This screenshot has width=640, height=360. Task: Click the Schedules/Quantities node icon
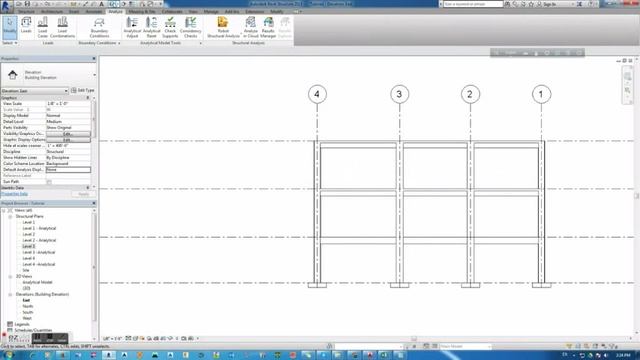[10, 330]
